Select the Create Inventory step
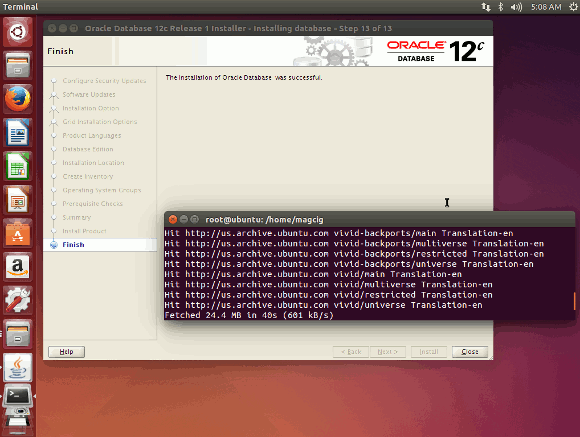The image size is (580, 437). point(88,177)
